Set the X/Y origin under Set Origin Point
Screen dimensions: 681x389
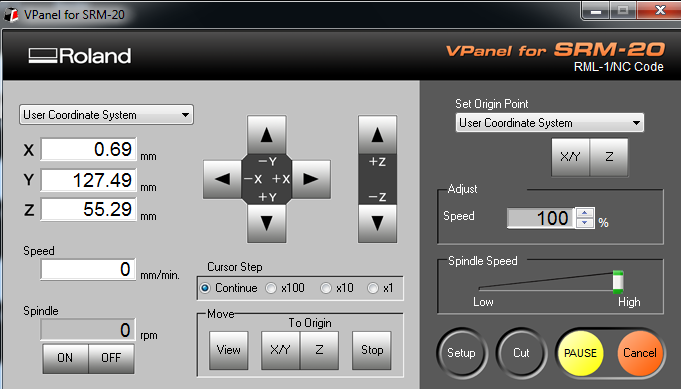(570, 157)
